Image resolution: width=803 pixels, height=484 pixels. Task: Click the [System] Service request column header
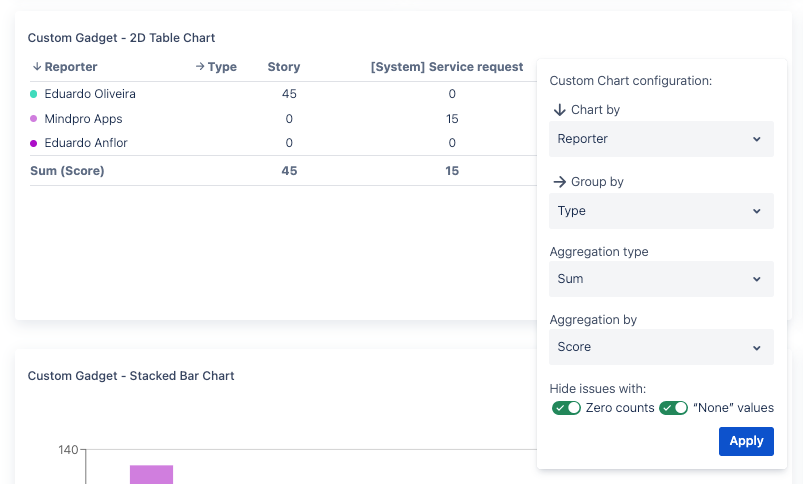point(447,67)
